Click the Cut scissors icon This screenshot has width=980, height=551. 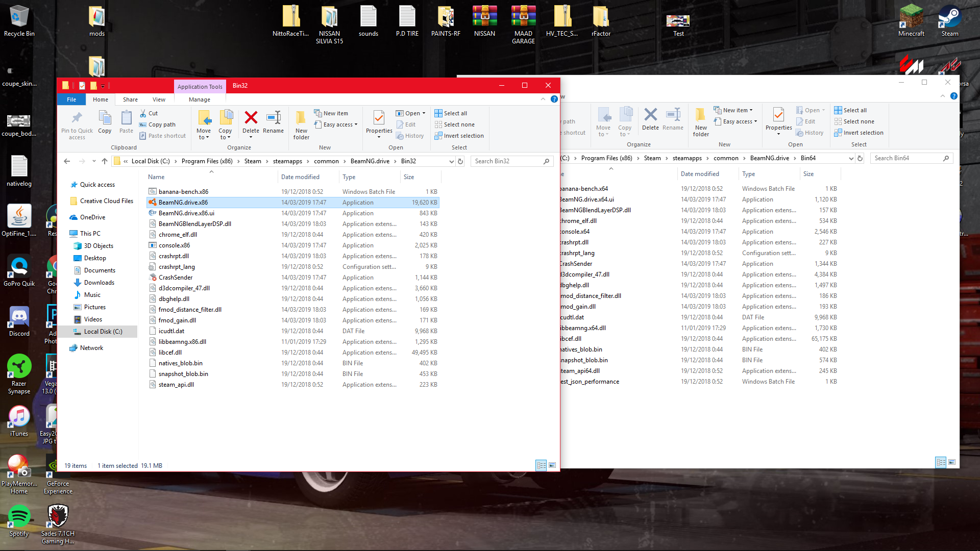[x=143, y=113]
